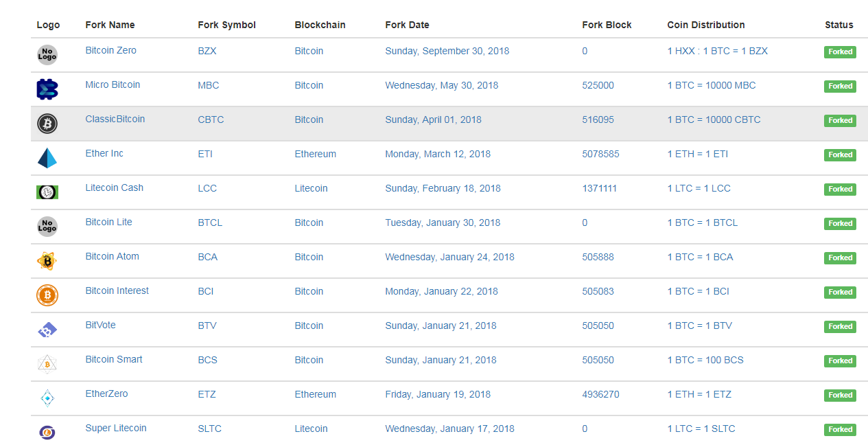868x445 pixels.
Task: Click the Forked badge for Bitcoin Lite
Action: [x=840, y=223]
